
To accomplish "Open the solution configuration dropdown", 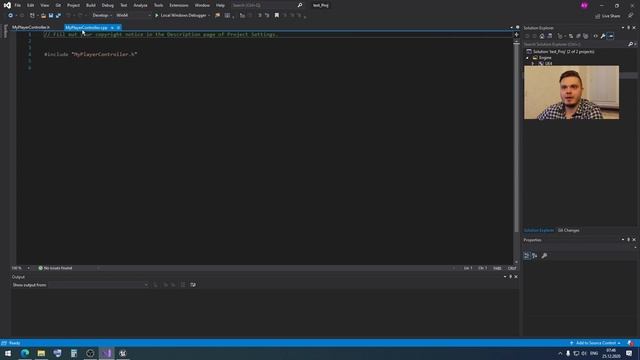I will (x=102, y=16).
